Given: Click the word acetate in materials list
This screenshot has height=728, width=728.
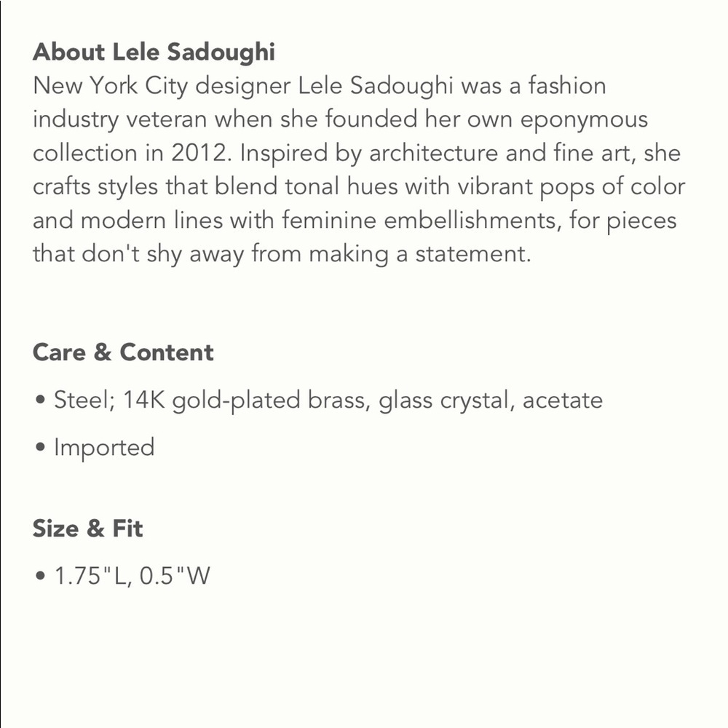Looking at the screenshot, I should tap(562, 400).
